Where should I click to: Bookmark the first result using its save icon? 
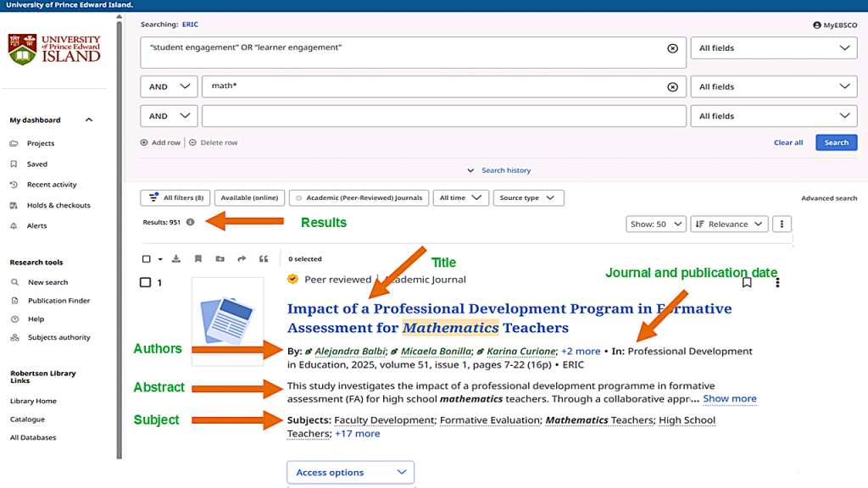pyautogui.click(x=747, y=283)
